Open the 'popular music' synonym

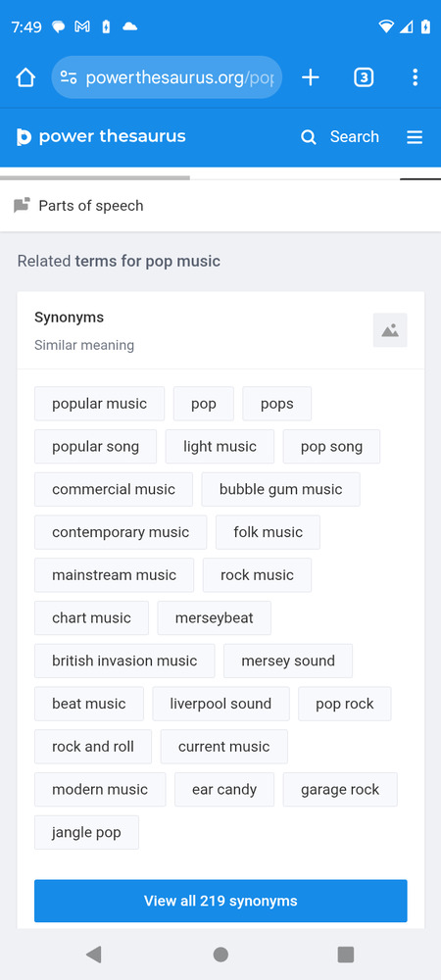99,404
